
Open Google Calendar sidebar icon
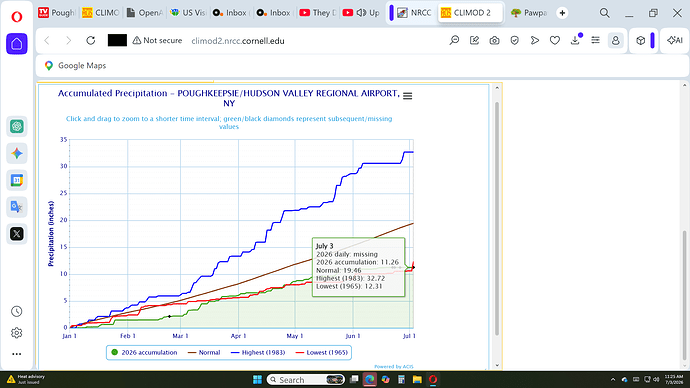point(17,180)
